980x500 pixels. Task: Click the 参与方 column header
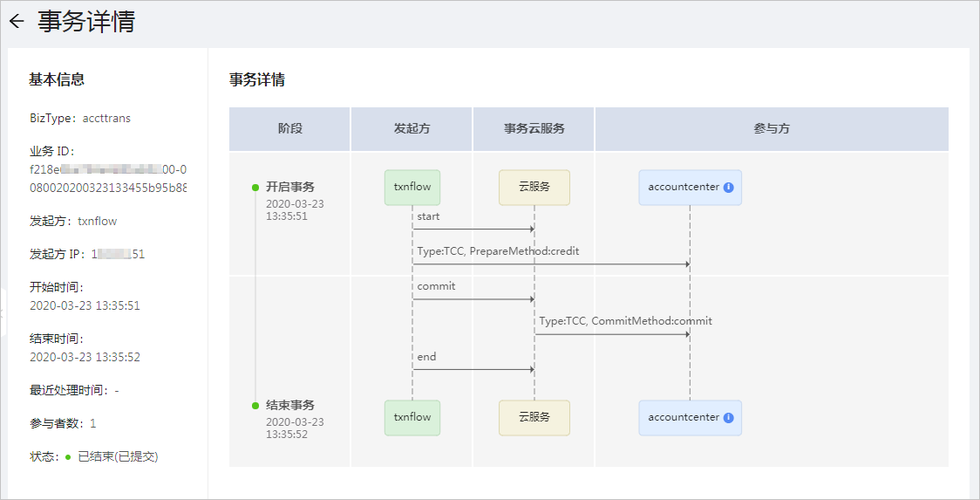coord(772,129)
